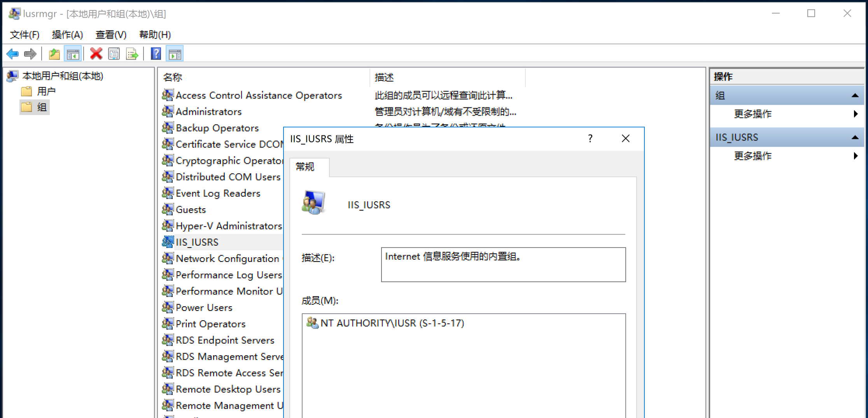The height and width of the screenshot is (418, 868).
Task: Select the 常规 tab in properties dialog
Action: point(305,167)
